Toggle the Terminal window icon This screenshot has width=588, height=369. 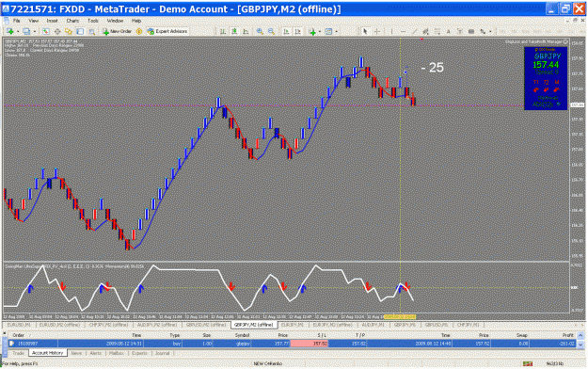[80, 31]
